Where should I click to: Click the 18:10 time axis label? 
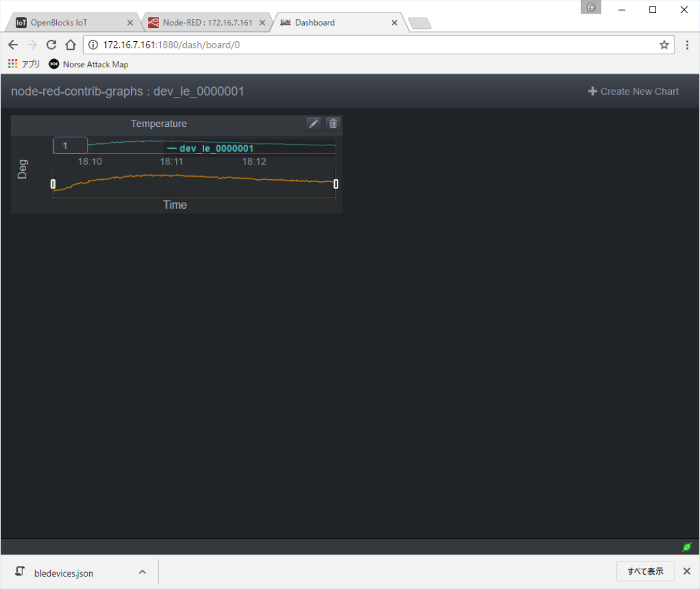click(x=90, y=162)
